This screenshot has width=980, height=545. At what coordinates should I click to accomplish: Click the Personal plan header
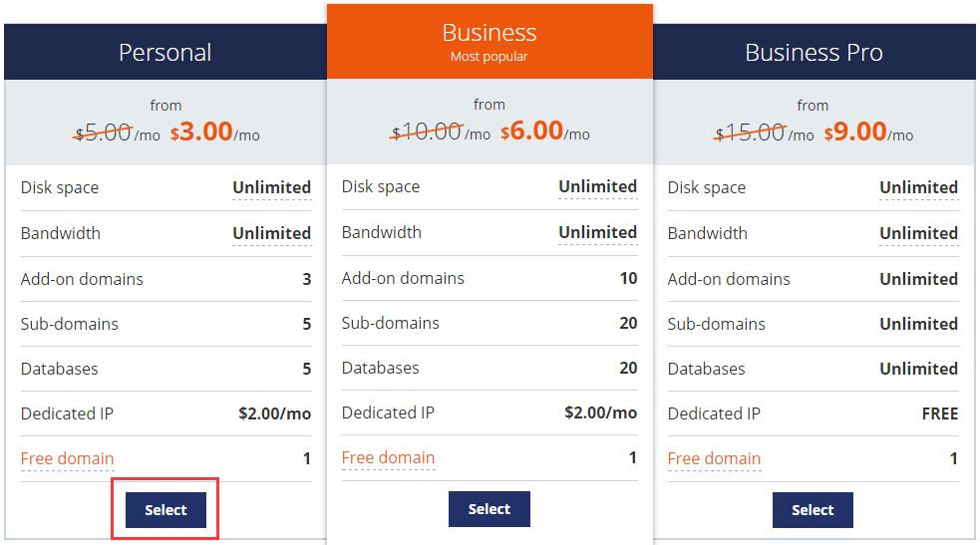[x=165, y=52]
